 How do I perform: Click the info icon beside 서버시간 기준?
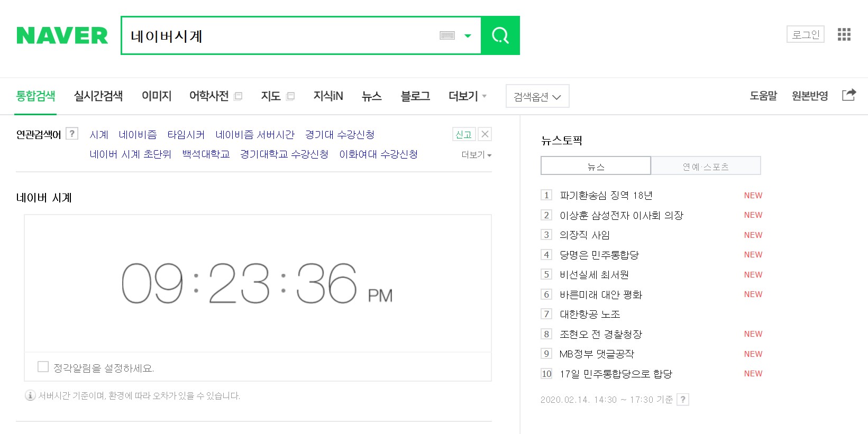click(30, 395)
